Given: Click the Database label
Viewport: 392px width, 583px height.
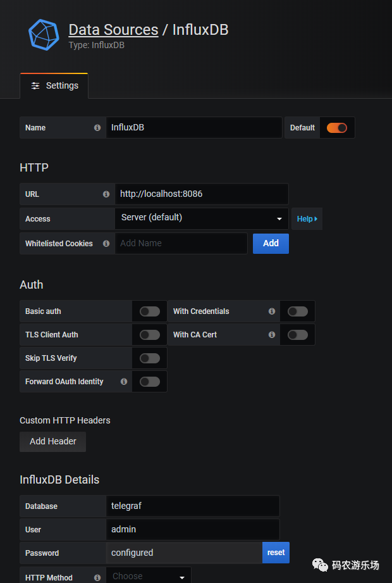Looking at the screenshot, I should pos(41,506).
